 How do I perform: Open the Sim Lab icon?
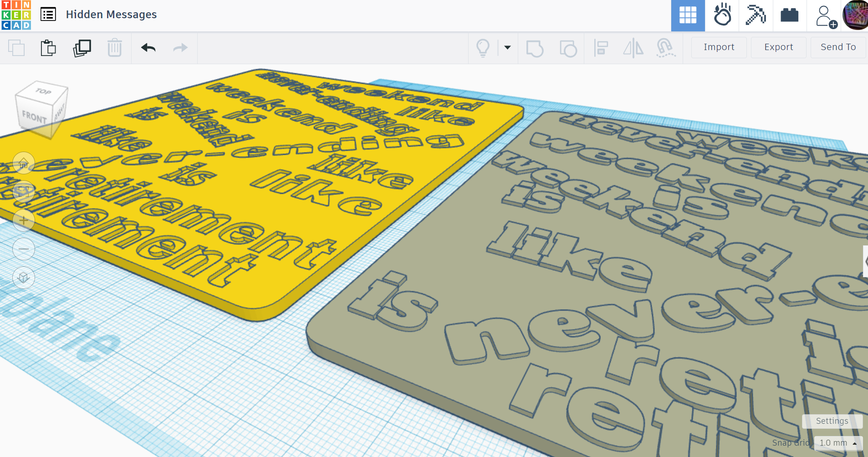coord(722,15)
